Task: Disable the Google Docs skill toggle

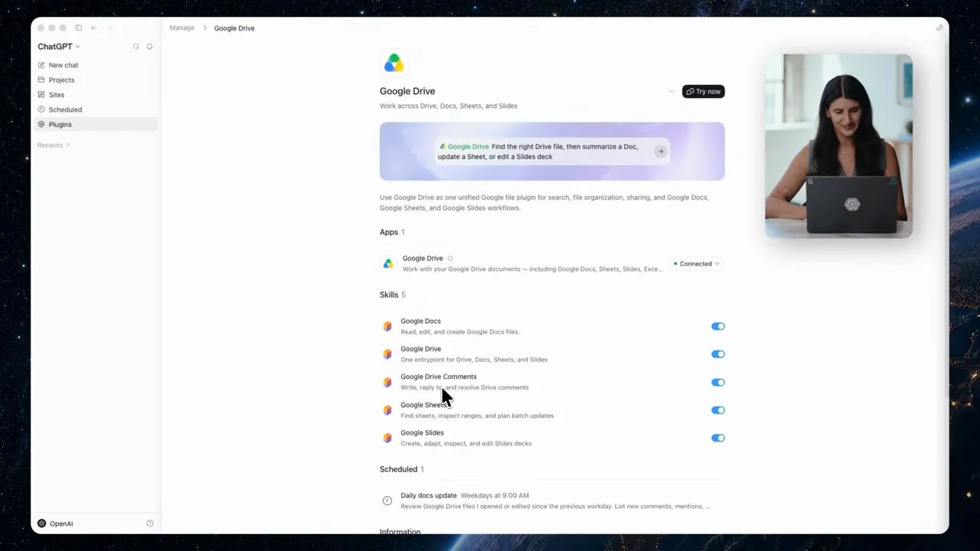Action: coord(718,326)
